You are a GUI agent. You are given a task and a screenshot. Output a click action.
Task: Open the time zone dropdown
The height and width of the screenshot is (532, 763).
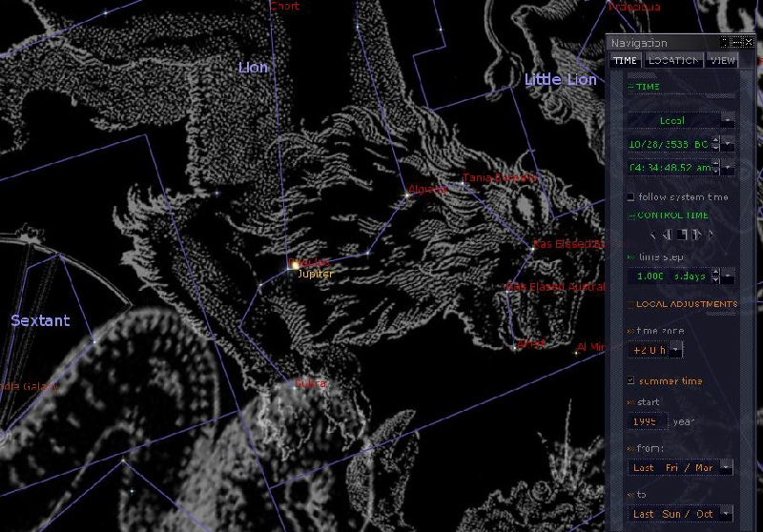tap(676, 350)
